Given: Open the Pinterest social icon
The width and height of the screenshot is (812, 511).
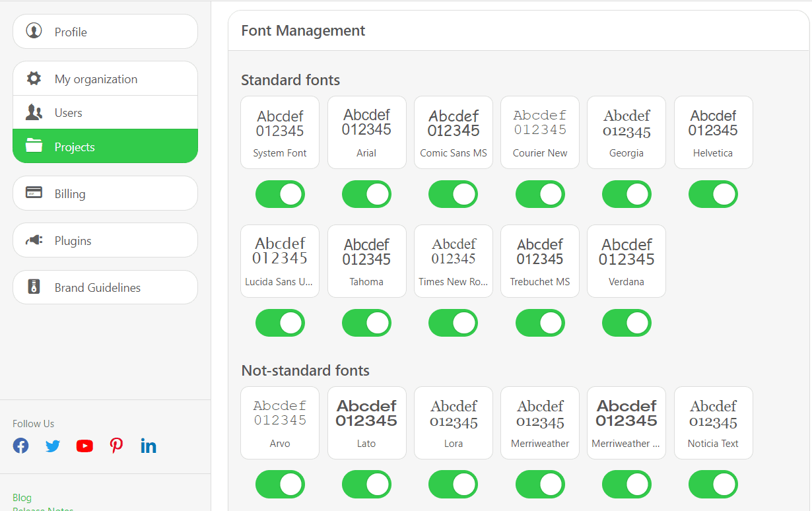Looking at the screenshot, I should (x=117, y=446).
